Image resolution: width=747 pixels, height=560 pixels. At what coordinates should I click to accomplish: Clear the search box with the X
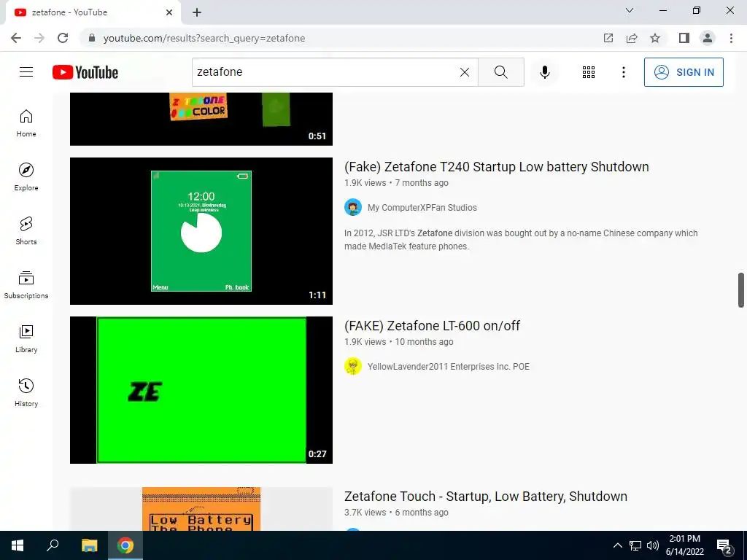(465, 72)
